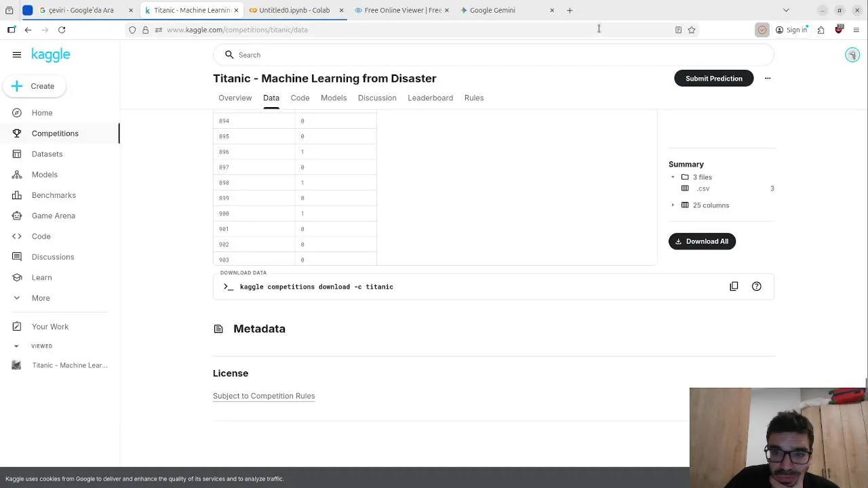The width and height of the screenshot is (868, 488).
Task: Switch to the competition Code tab
Action: [300, 98]
